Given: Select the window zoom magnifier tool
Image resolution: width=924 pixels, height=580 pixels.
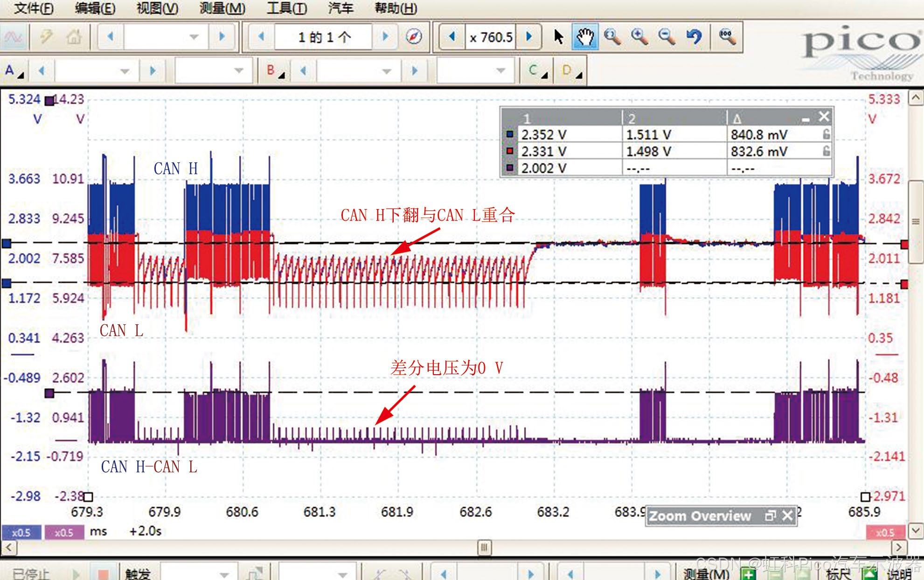Looking at the screenshot, I should (x=612, y=36).
